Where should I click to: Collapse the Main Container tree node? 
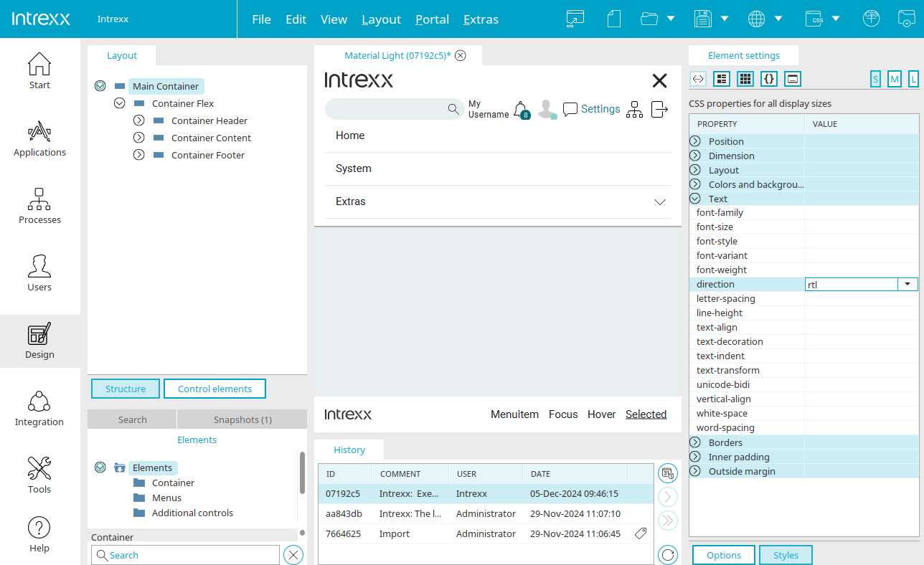coord(100,86)
